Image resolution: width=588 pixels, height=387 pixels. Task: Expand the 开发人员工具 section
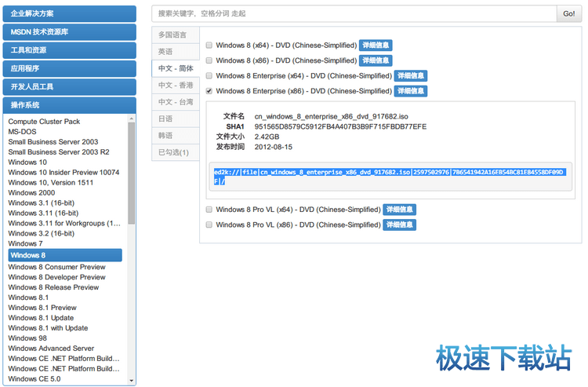(x=69, y=86)
